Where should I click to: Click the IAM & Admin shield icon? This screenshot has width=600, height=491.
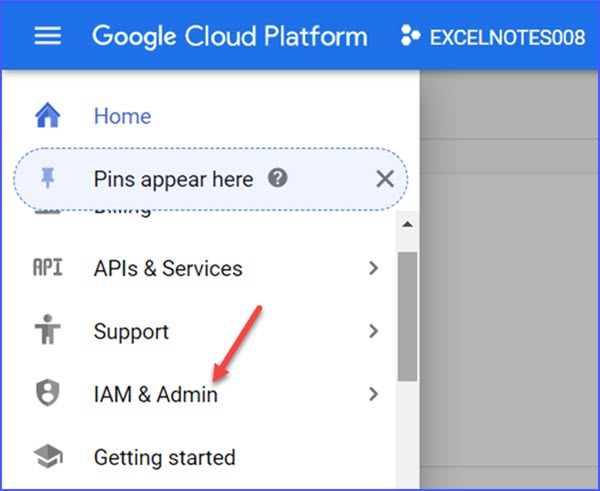tap(47, 393)
